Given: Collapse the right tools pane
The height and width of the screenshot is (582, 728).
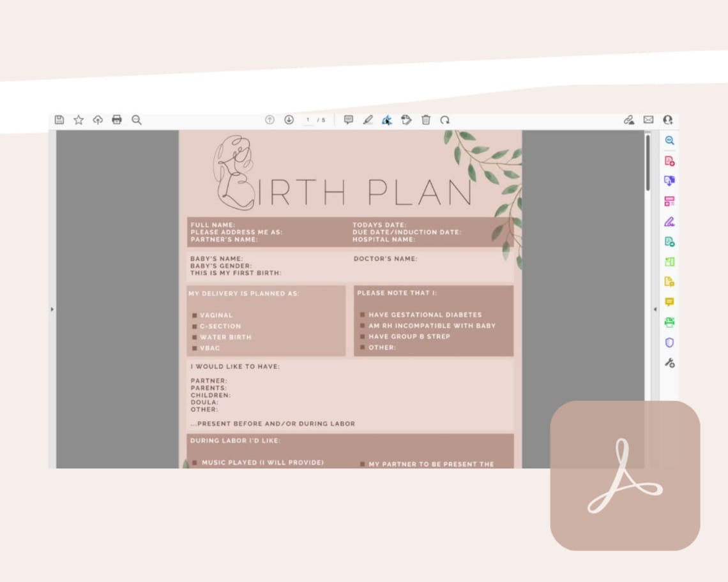Looking at the screenshot, I should tap(655, 308).
